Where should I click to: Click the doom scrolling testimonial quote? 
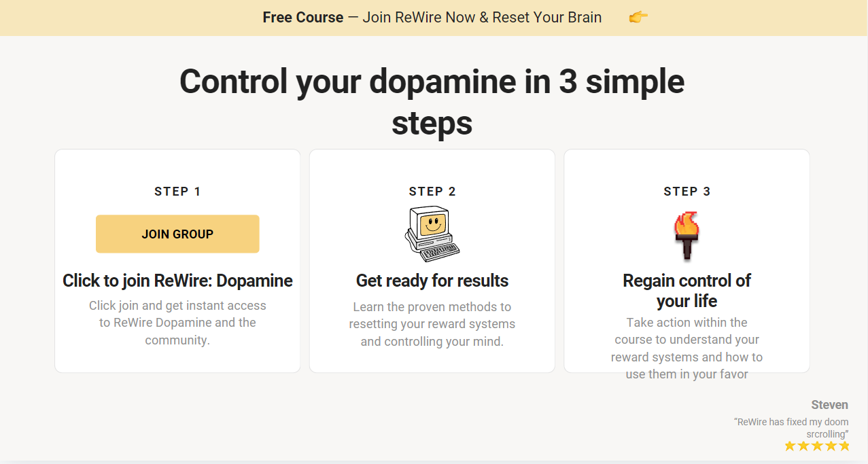(792, 427)
